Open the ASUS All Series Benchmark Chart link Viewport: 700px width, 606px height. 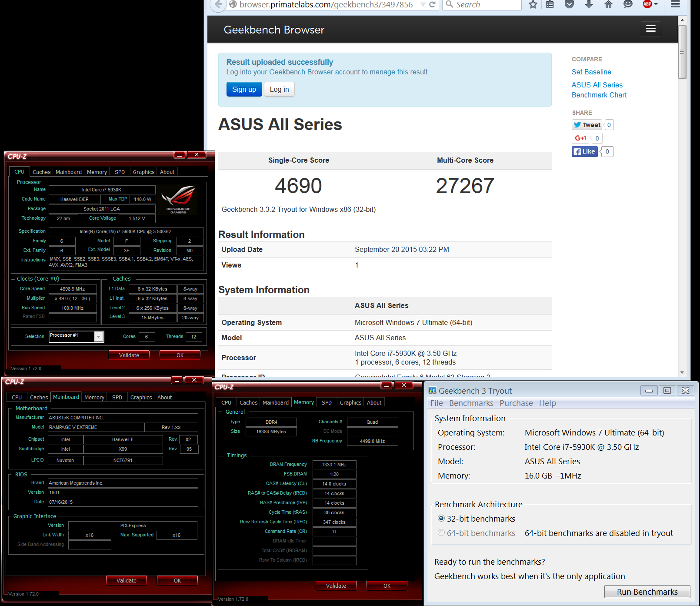click(x=599, y=90)
